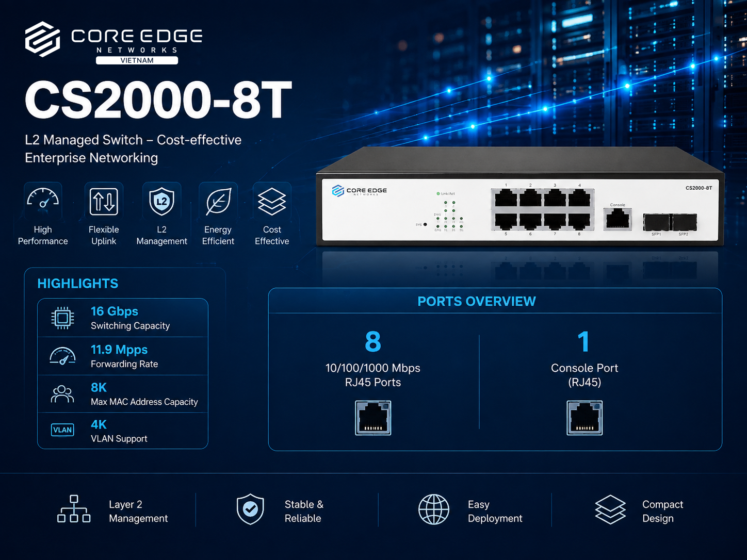Click the Core Edge logo on the switch
Image resolution: width=747 pixels, height=560 pixels.
[x=360, y=191]
